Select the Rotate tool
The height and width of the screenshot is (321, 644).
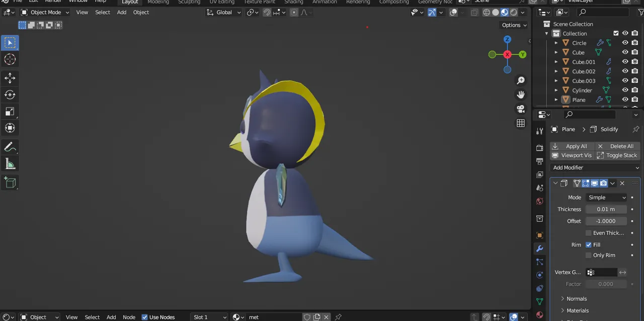pos(10,94)
